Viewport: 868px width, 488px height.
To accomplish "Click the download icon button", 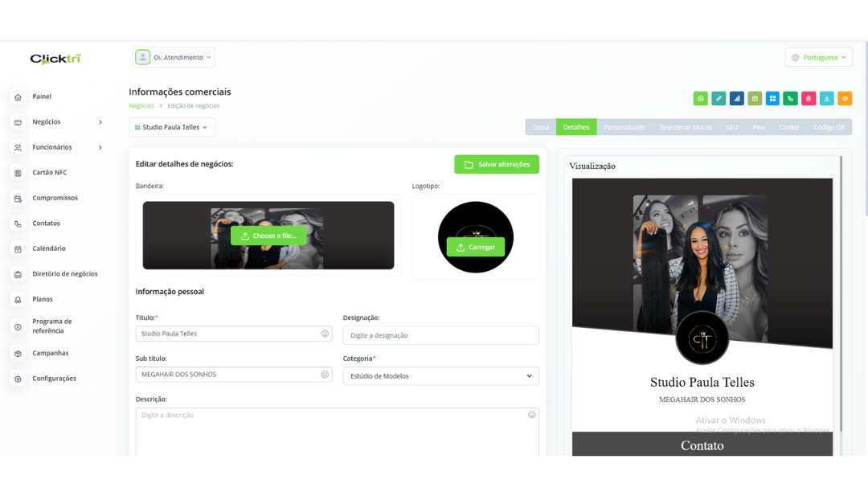I will pos(826,99).
